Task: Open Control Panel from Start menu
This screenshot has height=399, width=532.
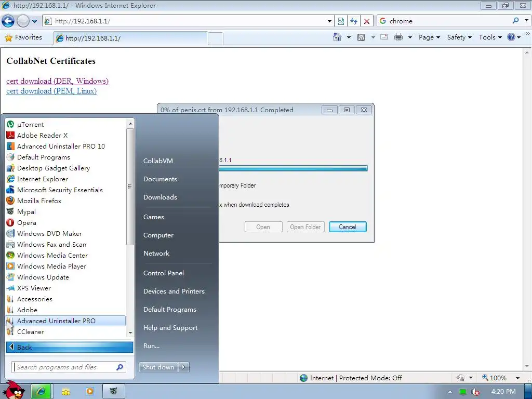Action: coord(164,273)
